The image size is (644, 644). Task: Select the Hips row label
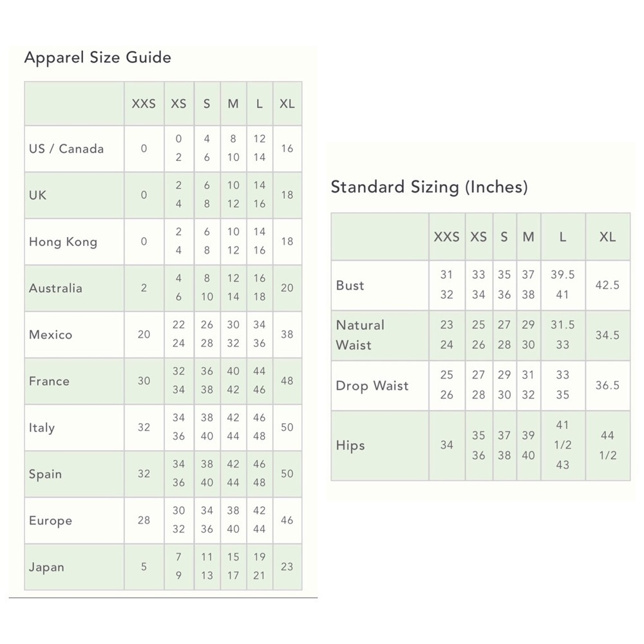(350, 446)
